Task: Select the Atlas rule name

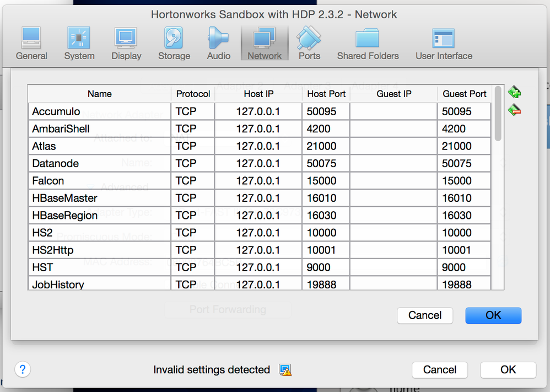Action: (100, 146)
